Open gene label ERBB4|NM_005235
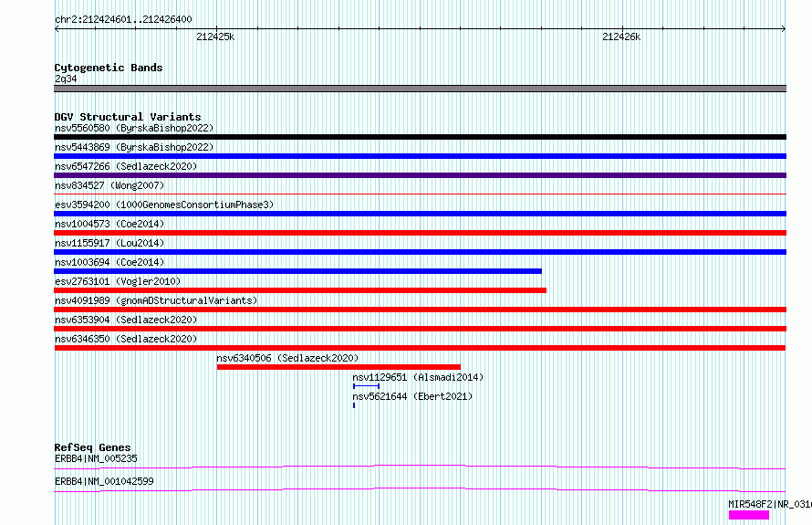Viewport: 812px width, 525px height. point(96,458)
